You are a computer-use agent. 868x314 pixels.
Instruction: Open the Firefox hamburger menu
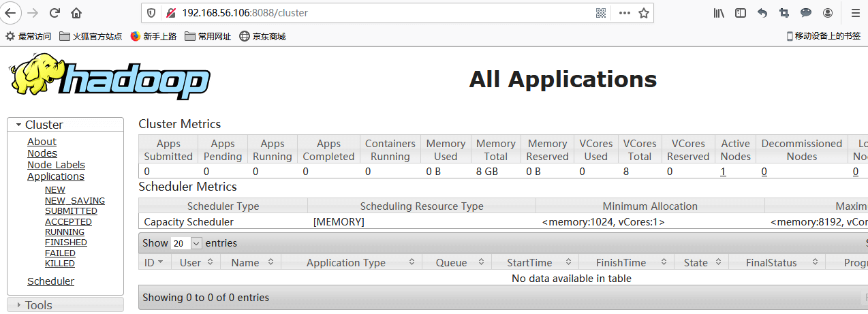(x=856, y=13)
